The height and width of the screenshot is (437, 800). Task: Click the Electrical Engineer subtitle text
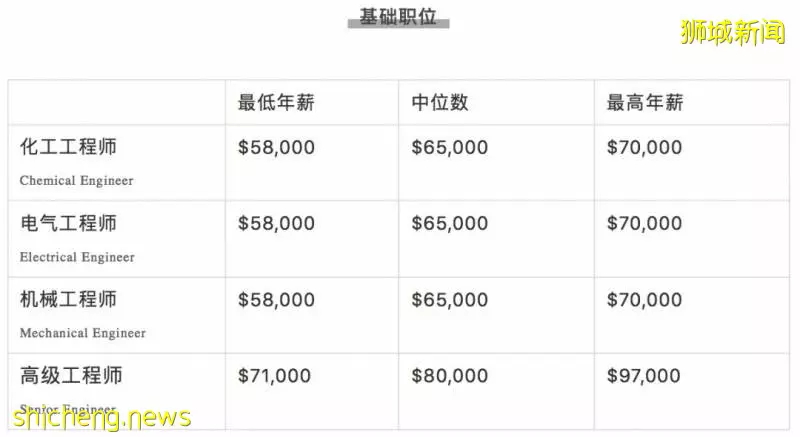[x=77, y=257]
